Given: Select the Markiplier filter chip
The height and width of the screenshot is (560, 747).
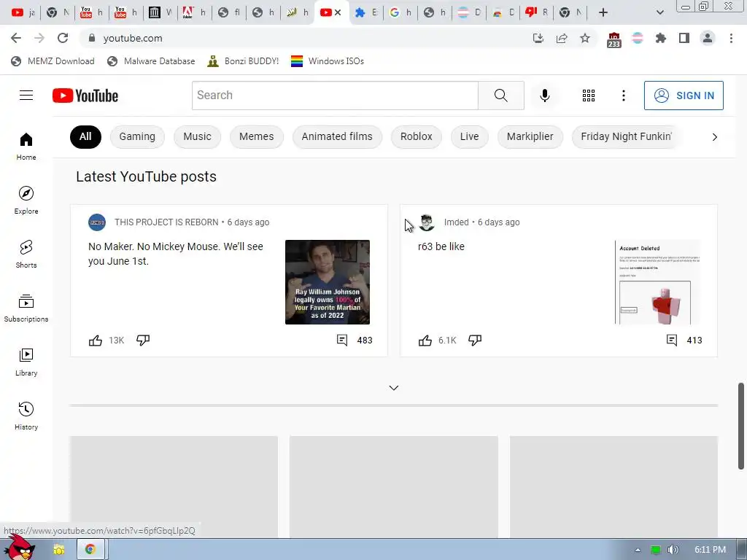Looking at the screenshot, I should (x=530, y=136).
